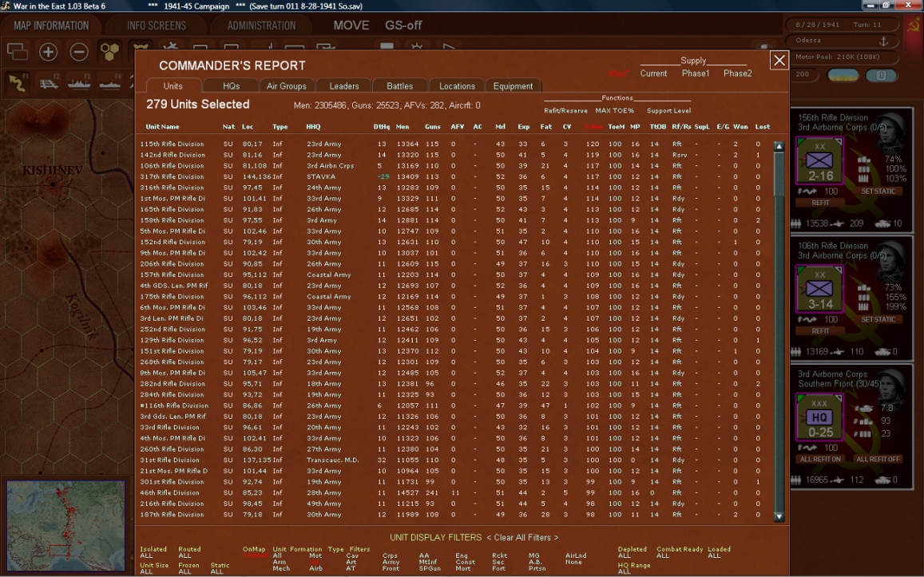Click the zoom out map icon
The width and height of the screenshot is (924, 577).
click(79, 52)
